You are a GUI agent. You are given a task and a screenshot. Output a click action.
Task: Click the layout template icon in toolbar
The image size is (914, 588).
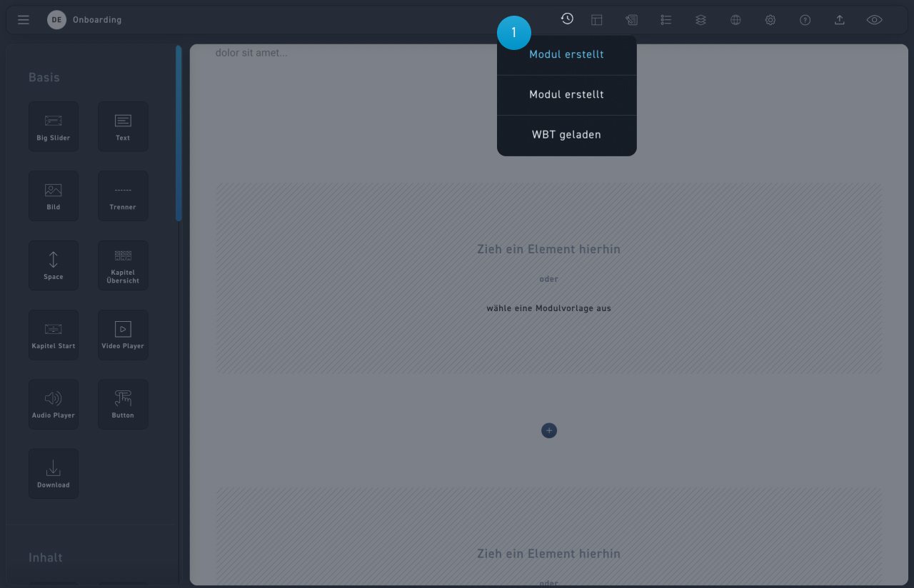click(x=597, y=20)
